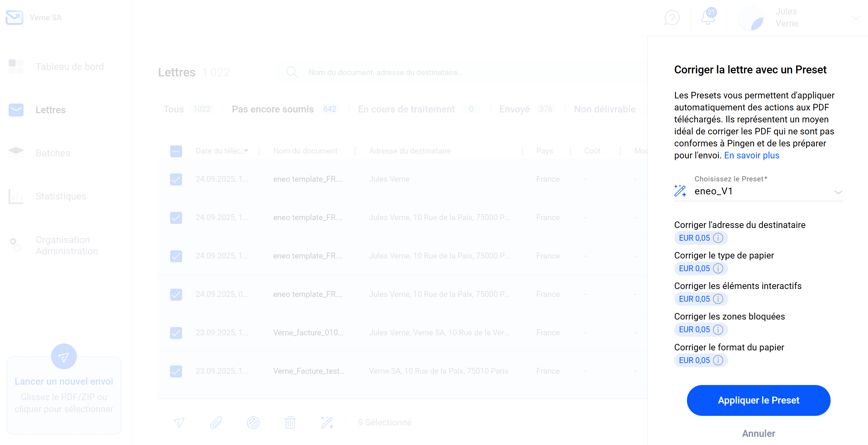
Task: Click the paperclip attachment toolbar icon
Action: 216,422
